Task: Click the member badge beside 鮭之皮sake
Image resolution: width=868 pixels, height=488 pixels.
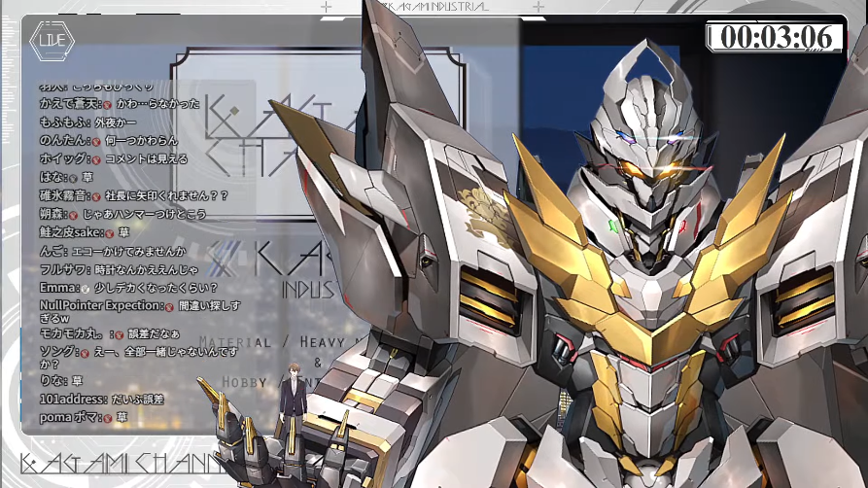Action: click(x=110, y=233)
